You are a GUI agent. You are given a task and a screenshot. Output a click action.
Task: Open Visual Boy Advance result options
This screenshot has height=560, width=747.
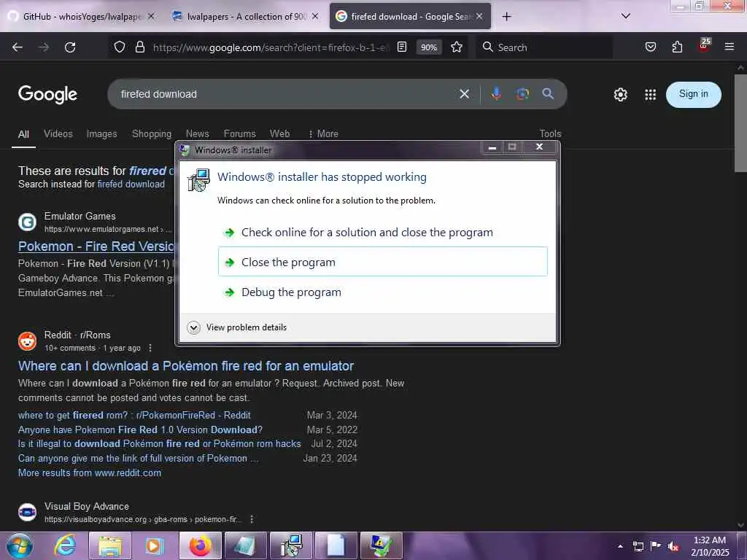tap(252, 519)
